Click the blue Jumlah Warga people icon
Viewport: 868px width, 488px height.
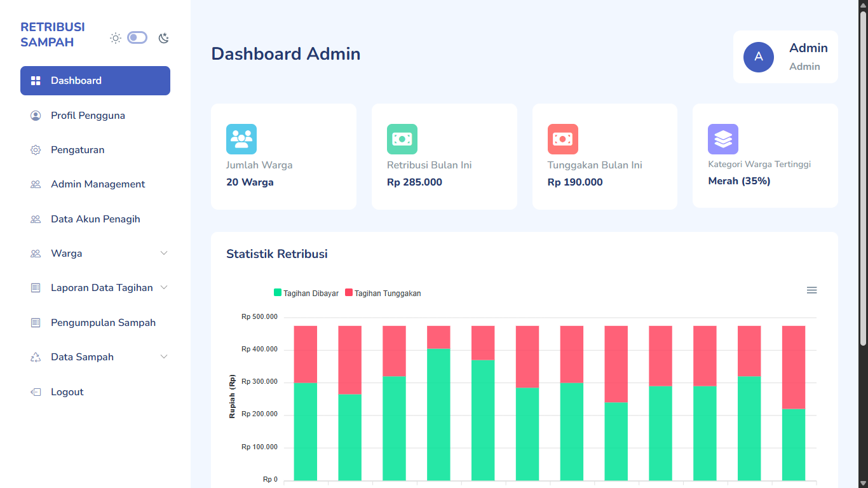[x=241, y=139]
